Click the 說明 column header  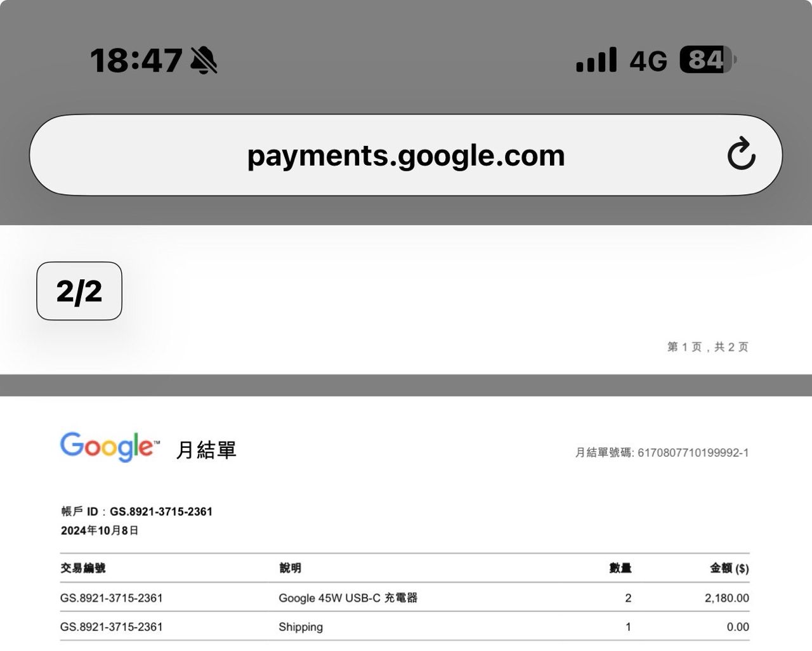tap(290, 568)
